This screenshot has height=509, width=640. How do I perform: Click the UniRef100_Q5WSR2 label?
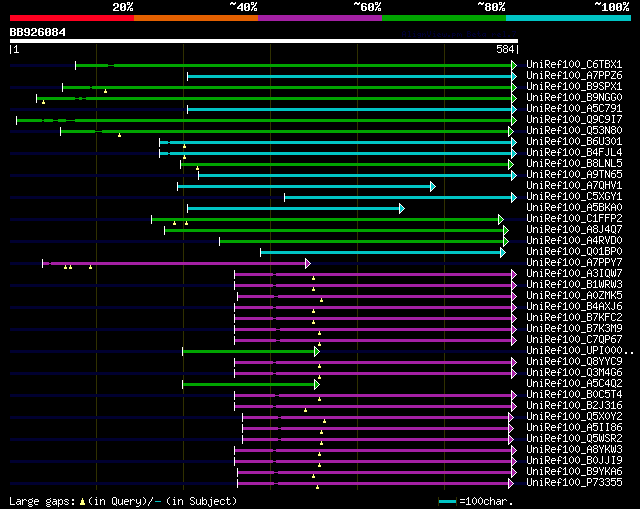click(574, 439)
